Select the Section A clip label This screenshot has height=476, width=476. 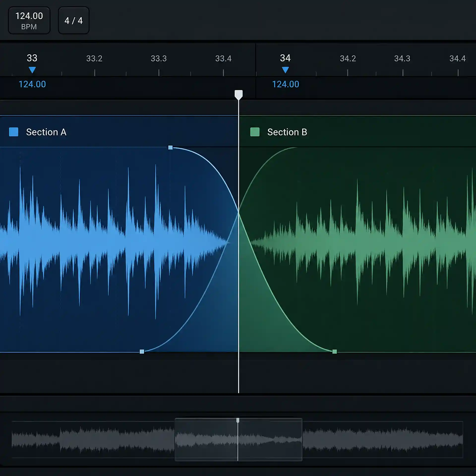46,132
